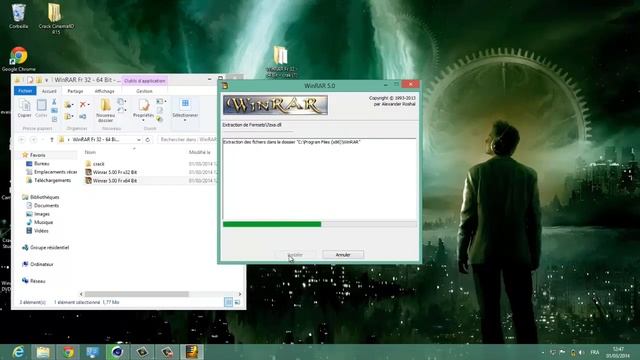640x360 pixels.
Task: Sort files by Nom column header
Action: (90, 152)
